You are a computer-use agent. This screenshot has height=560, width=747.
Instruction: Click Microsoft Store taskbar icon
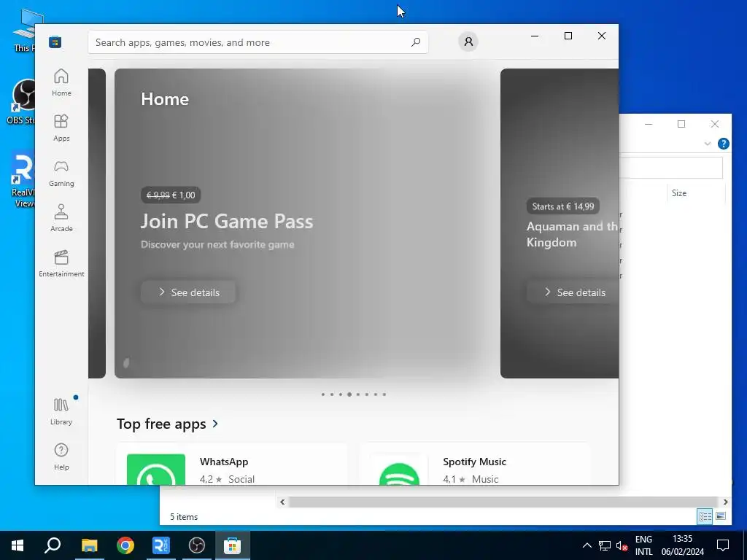(x=233, y=545)
